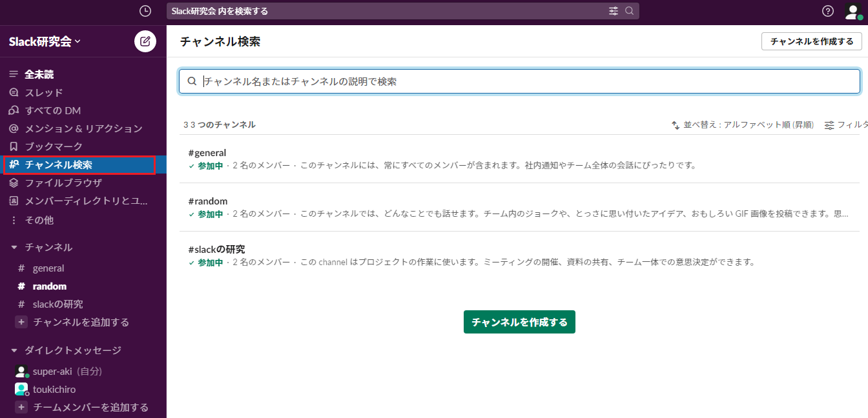Open the #slackの研究 channel from results list
Viewport: 868px width, 418px height.
click(x=216, y=249)
